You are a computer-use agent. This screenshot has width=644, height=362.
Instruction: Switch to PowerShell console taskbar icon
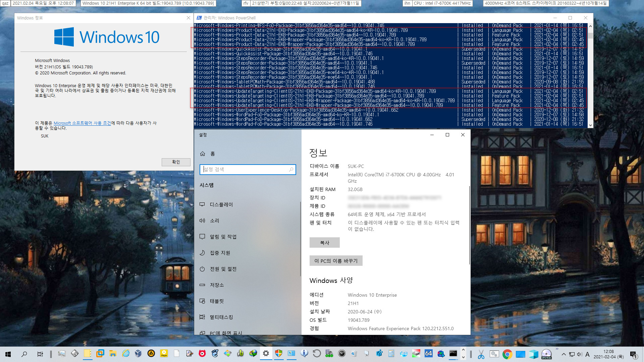453,354
